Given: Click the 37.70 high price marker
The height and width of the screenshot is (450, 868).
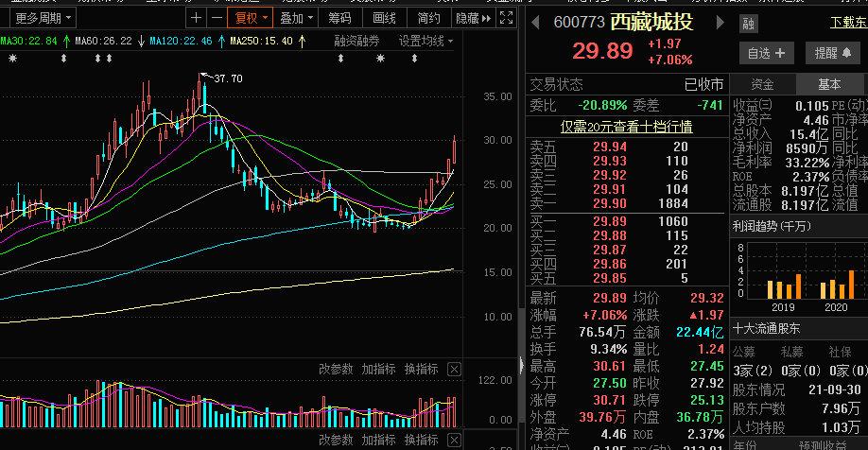Looking at the screenshot, I should click(x=228, y=78).
